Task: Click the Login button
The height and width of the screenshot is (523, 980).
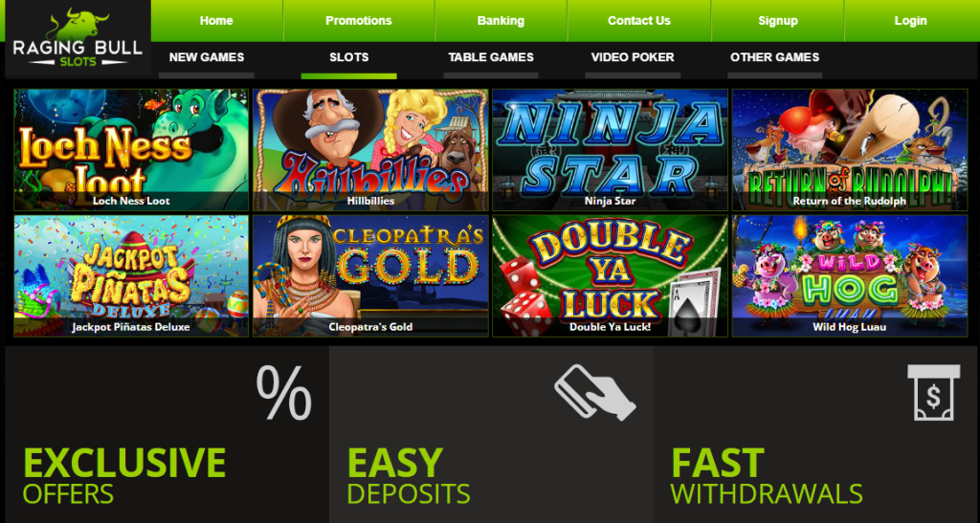Action: pyautogui.click(x=910, y=21)
